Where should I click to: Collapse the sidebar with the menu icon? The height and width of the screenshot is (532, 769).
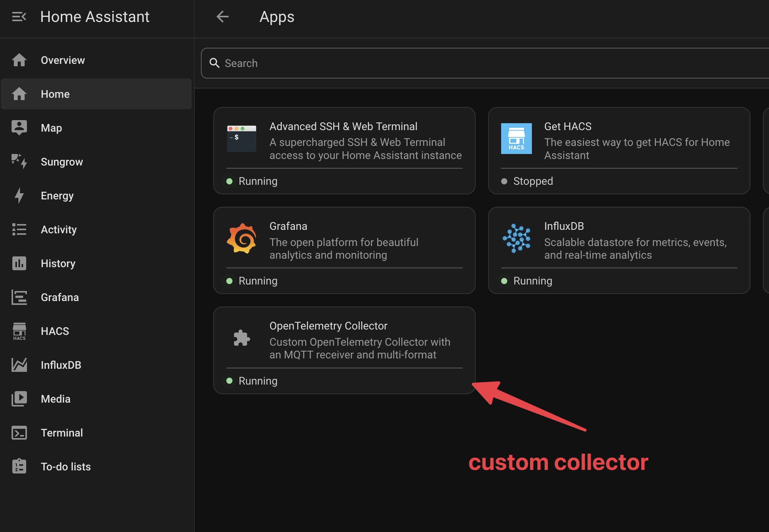coord(19,17)
